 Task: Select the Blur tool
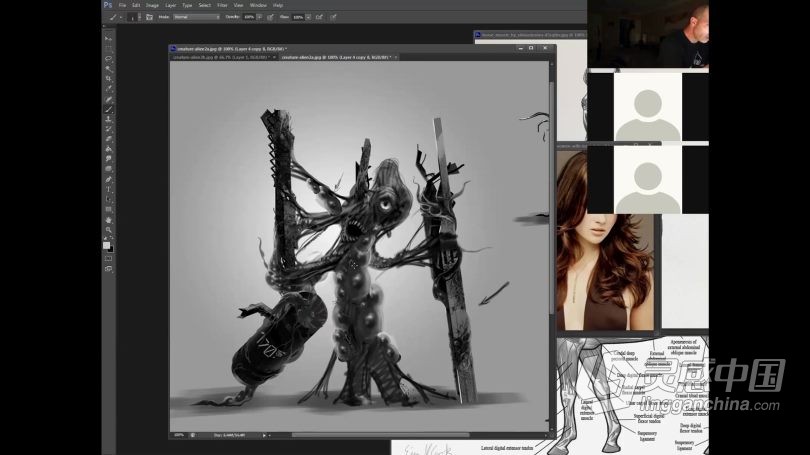tap(108, 160)
